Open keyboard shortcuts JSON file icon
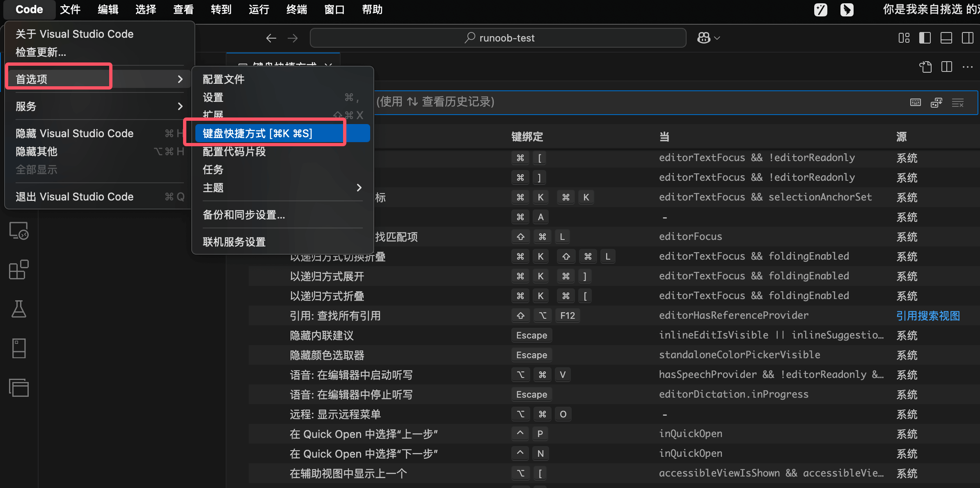 pyautogui.click(x=925, y=67)
